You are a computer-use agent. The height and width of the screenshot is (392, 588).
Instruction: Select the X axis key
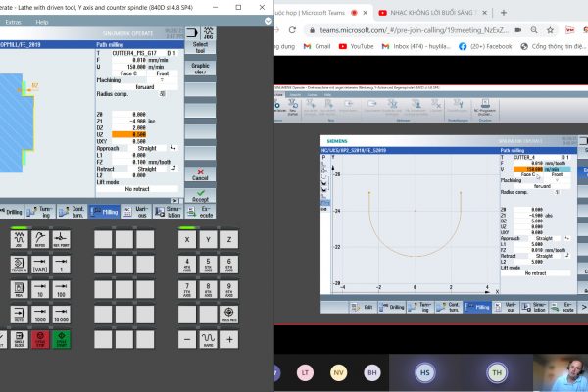(186, 240)
